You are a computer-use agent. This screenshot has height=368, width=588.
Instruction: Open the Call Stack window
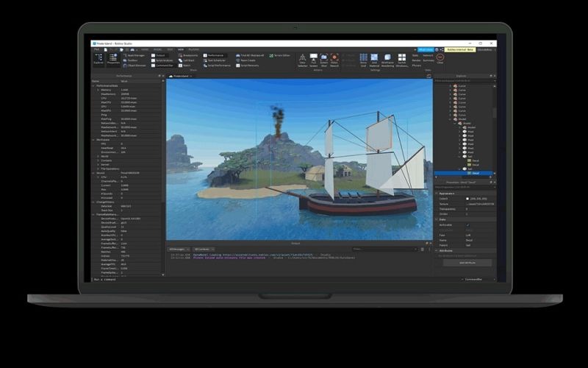click(x=187, y=60)
